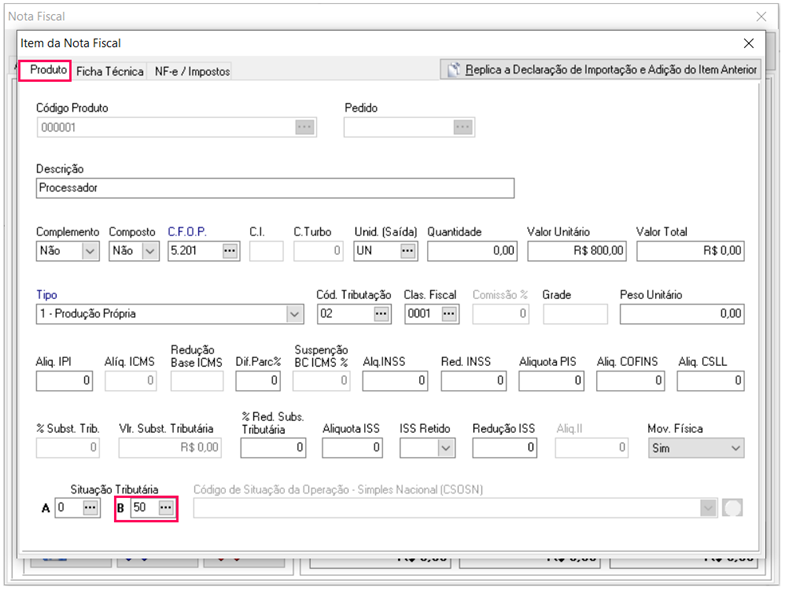Screen dimensions: 785x590
Task: Click into the Descrição text field
Action: coord(274,188)
